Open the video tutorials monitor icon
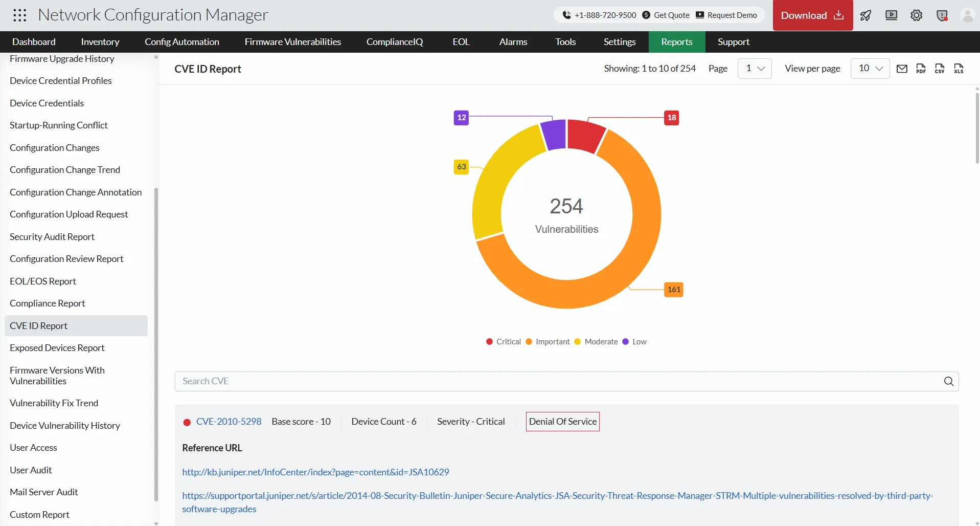The image size is (980, 526). [x=891, y=15]
